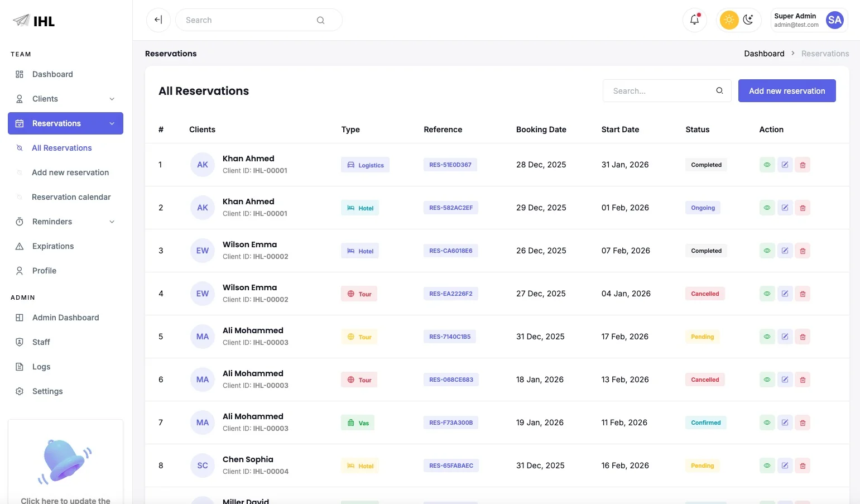The width and height of the screenshot is (860, 504).
Task: Edit reservation RES-CA6018E6
Action: 785,251
